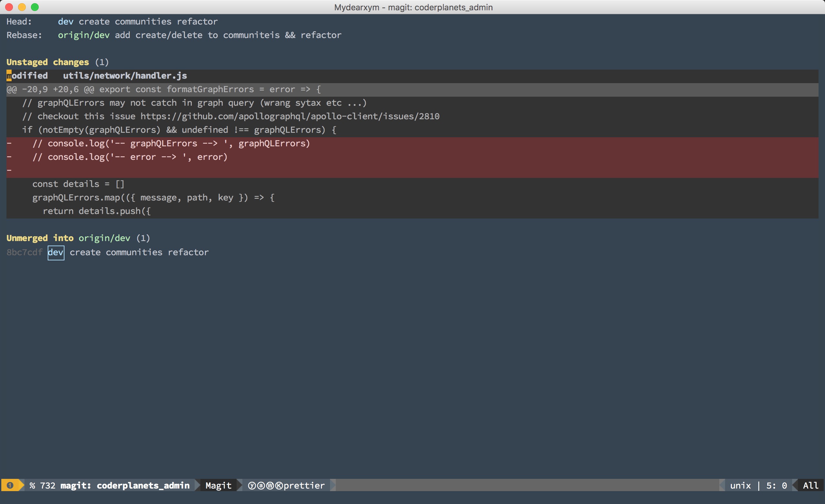Click the circled a minor-mode icon

[x=260, y=485]
